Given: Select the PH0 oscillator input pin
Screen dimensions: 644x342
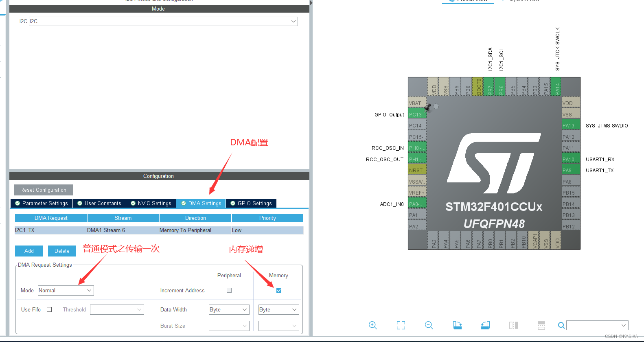Looking at the screenshot, I should point(417,148).
